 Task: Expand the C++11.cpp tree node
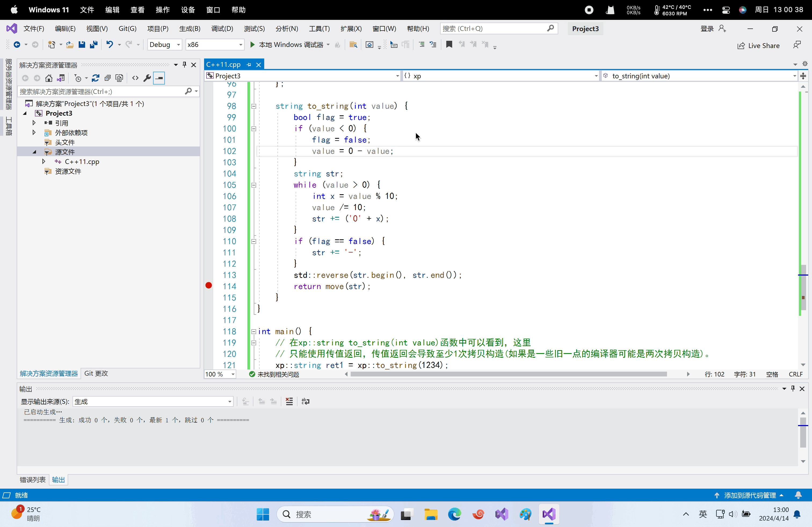(44, 162)
